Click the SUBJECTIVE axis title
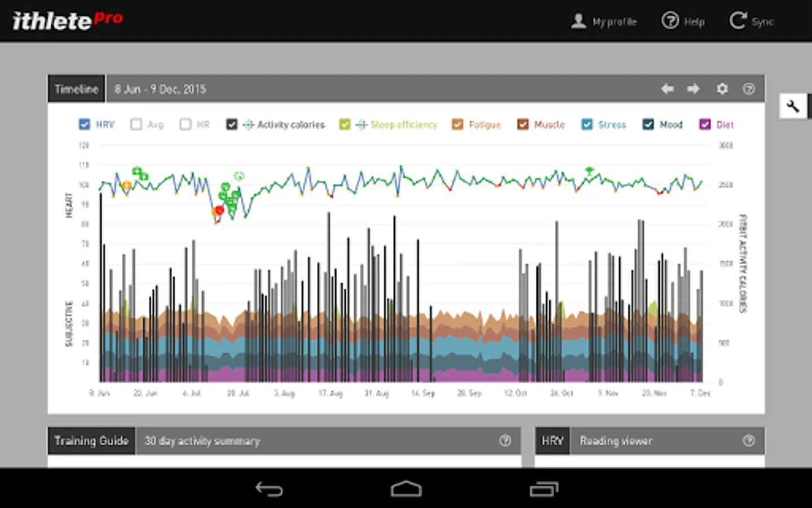The width and height of the screenshot is (812, 508). pos(69,323)
